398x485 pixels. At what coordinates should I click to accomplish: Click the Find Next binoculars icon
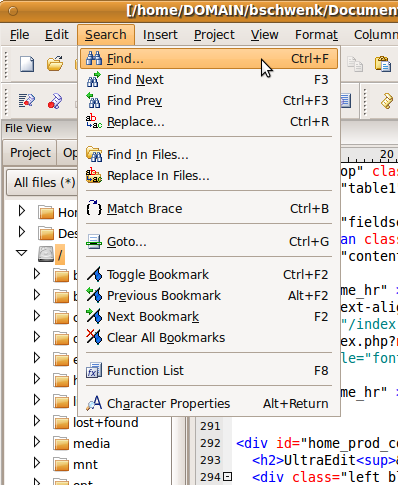pos(94,80)
